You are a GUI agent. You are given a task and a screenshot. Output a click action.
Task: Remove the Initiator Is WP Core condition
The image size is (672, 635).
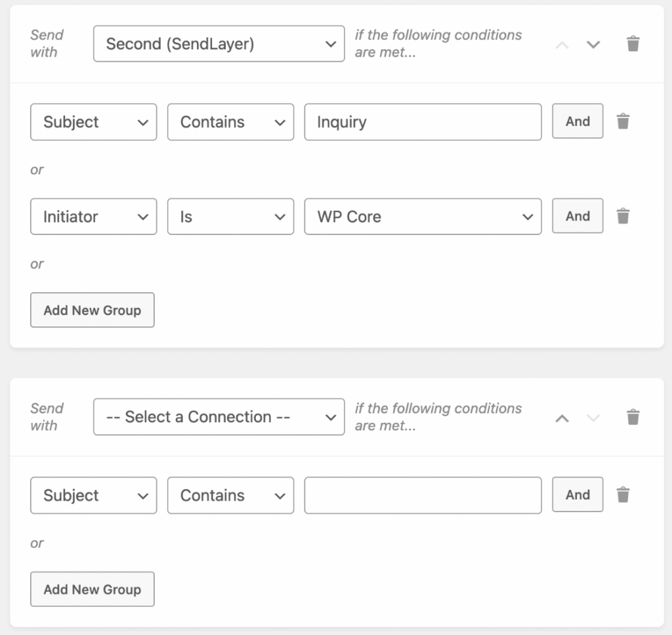coord(623,216)
